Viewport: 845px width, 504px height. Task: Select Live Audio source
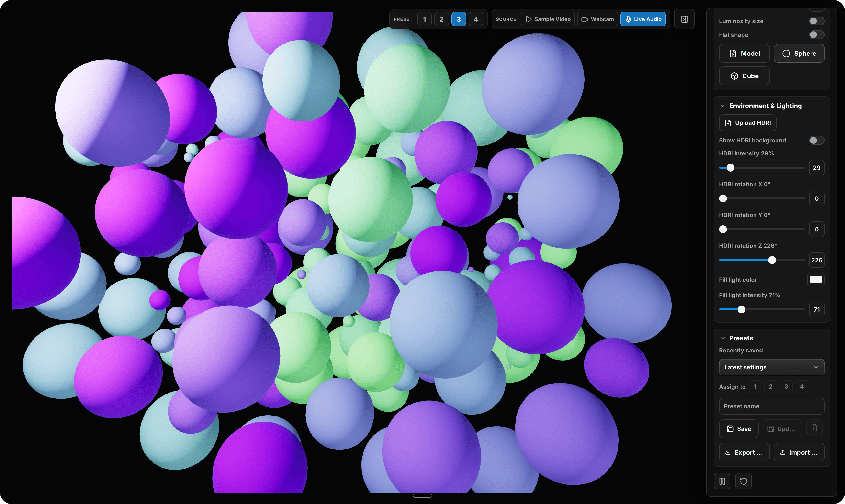[643, 19]
